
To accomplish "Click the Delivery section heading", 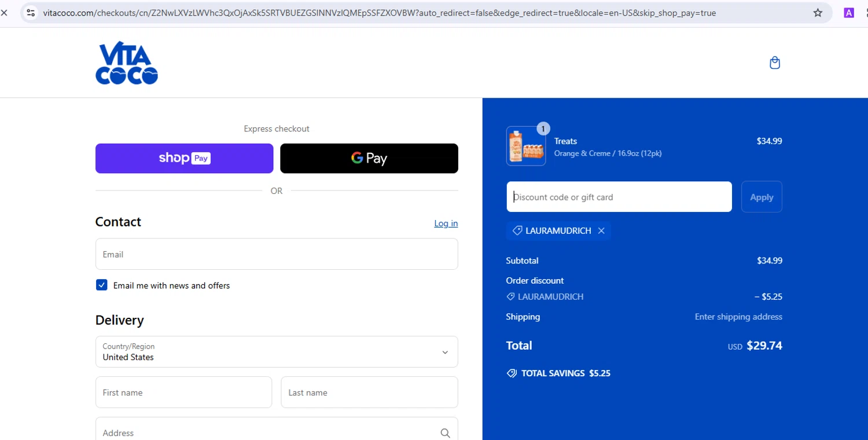I will point(119,320).
